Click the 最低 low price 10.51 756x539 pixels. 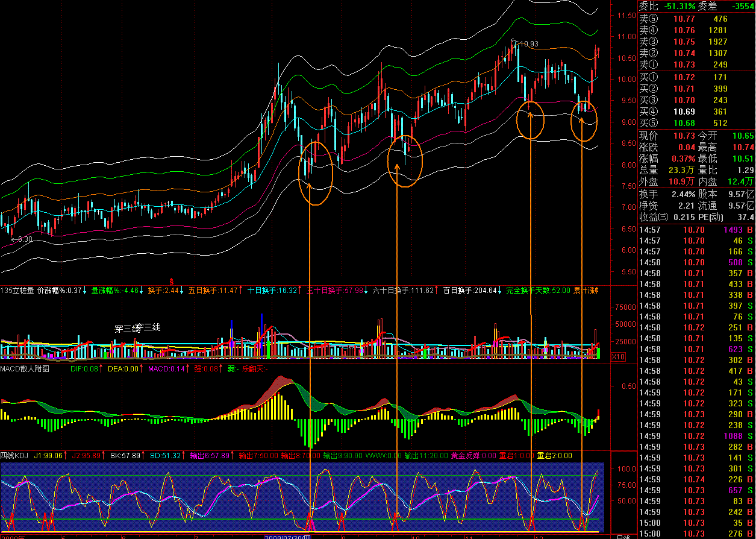coord(743,159)
